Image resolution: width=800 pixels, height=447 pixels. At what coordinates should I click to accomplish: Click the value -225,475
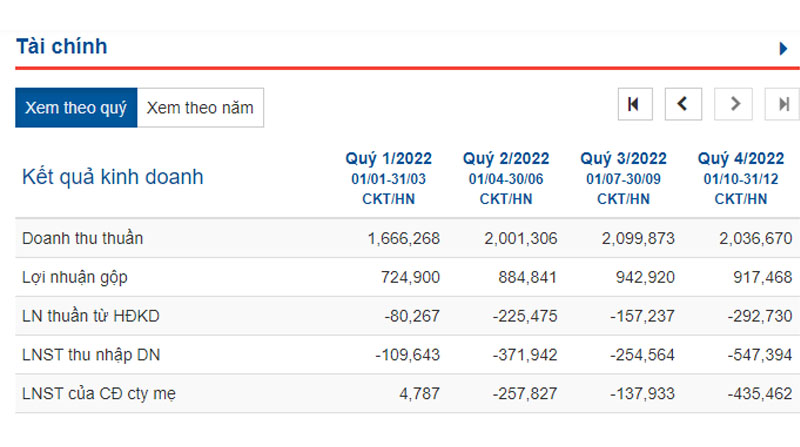(525, 316)
